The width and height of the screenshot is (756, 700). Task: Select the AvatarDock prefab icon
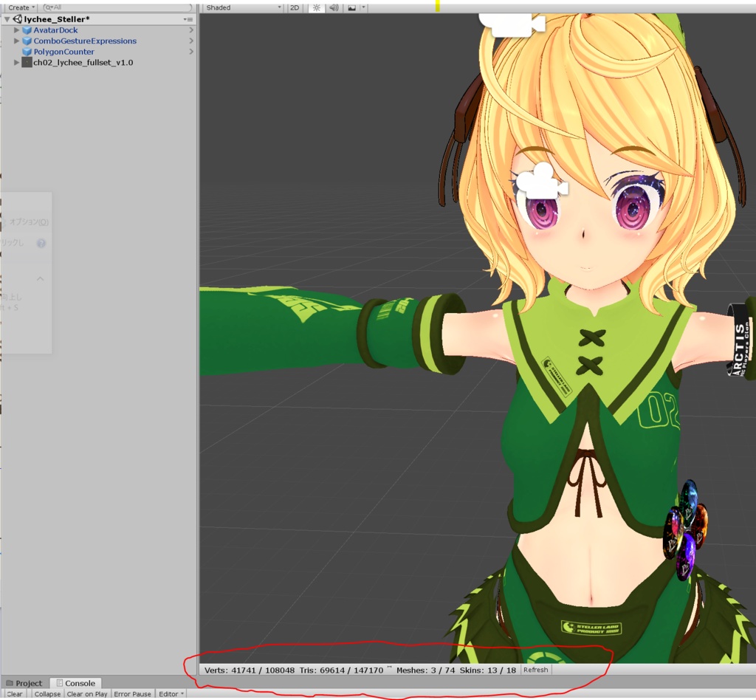[27, 30]
